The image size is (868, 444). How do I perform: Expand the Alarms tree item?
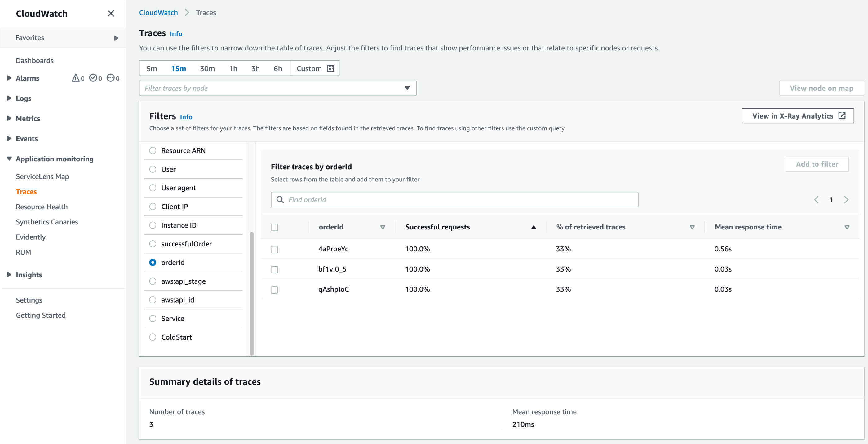8,78
